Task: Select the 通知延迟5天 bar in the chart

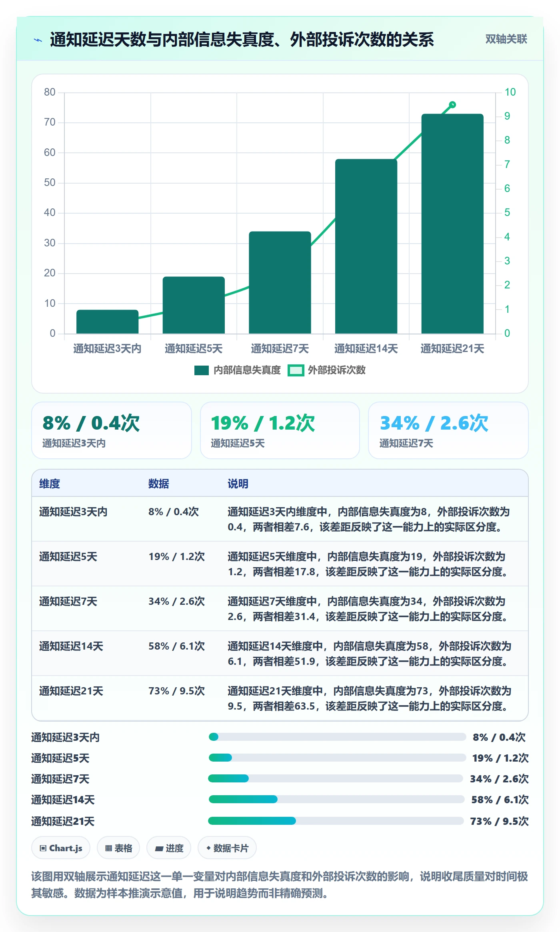Action: [194, 305]
